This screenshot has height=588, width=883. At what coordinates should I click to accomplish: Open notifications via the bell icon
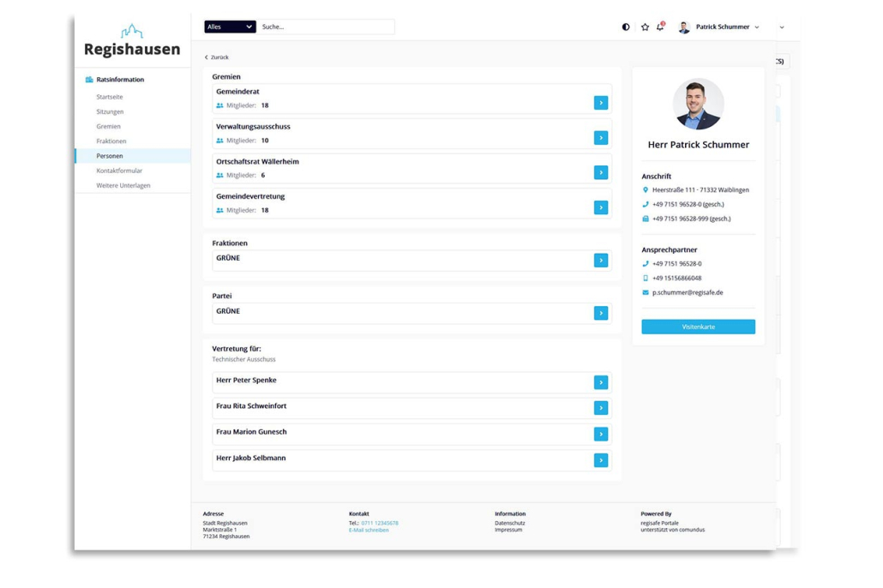pos(660,27)
